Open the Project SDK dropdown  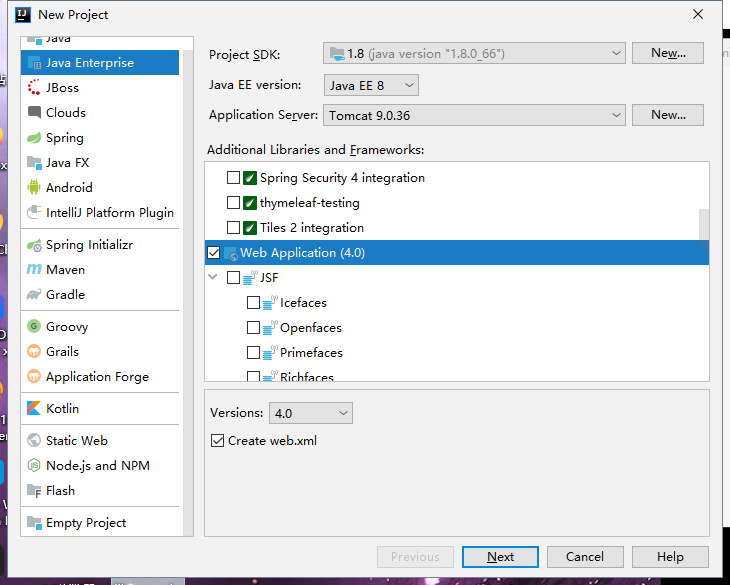click(474, 54)
